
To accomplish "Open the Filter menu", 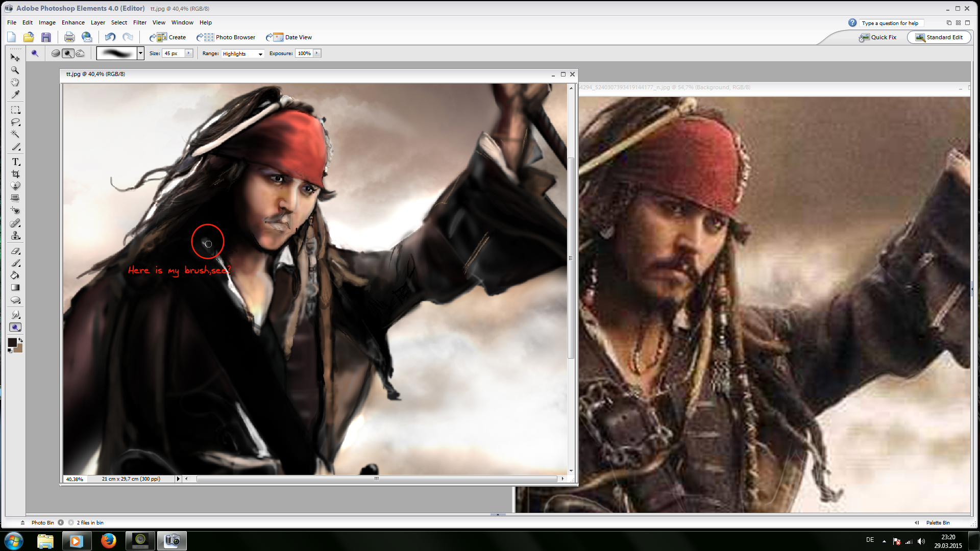I will click(x=140, y=22).
